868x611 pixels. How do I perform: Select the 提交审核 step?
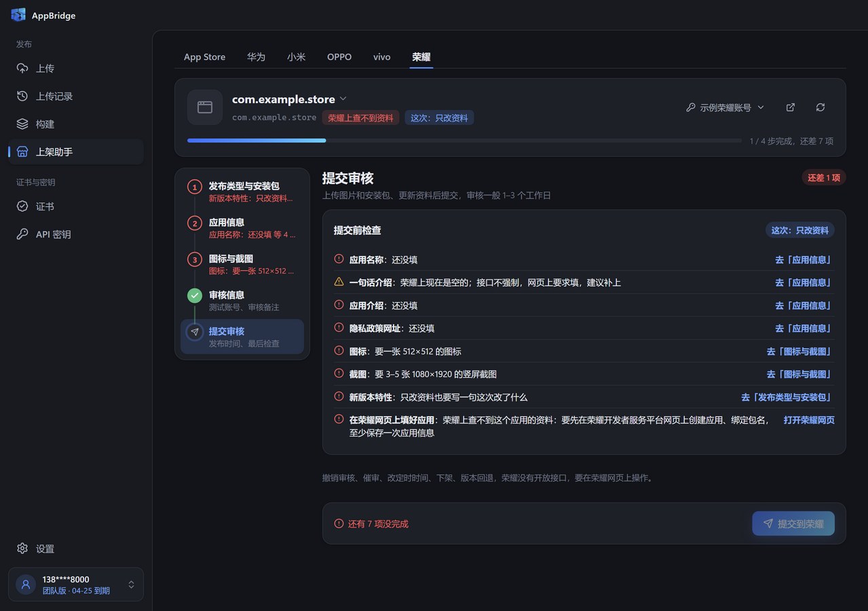tap(242, 337)
